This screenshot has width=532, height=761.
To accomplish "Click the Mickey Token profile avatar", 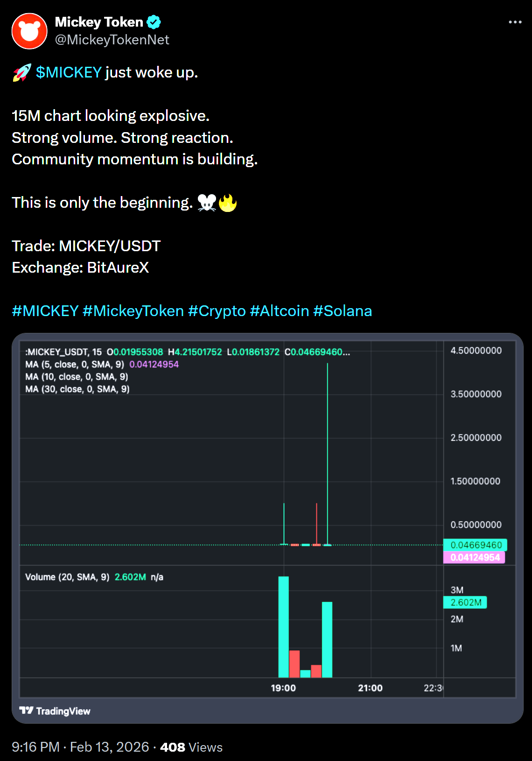I will (29, 31).
